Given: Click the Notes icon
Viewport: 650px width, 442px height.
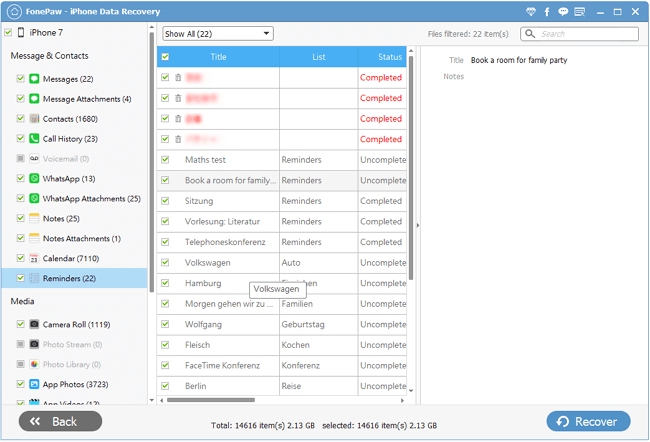Looking at the screenshot, I should tap(34, 218).
